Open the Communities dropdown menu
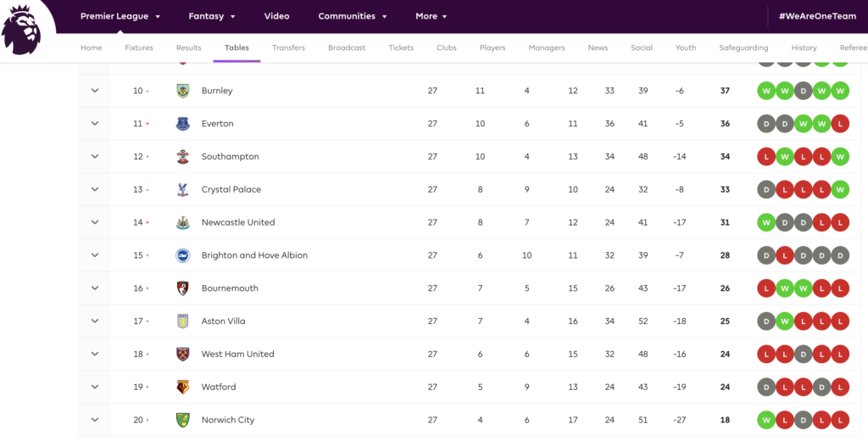 tap(352, 17)
